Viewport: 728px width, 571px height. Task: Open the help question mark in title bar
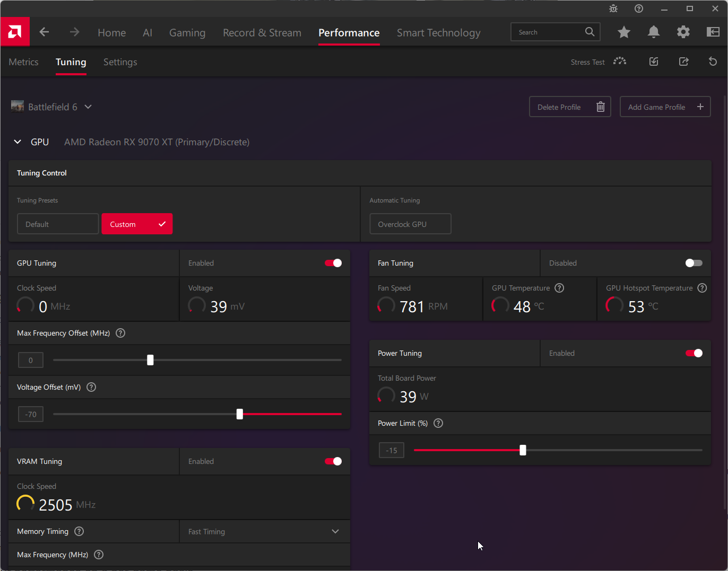click(639, 8)
